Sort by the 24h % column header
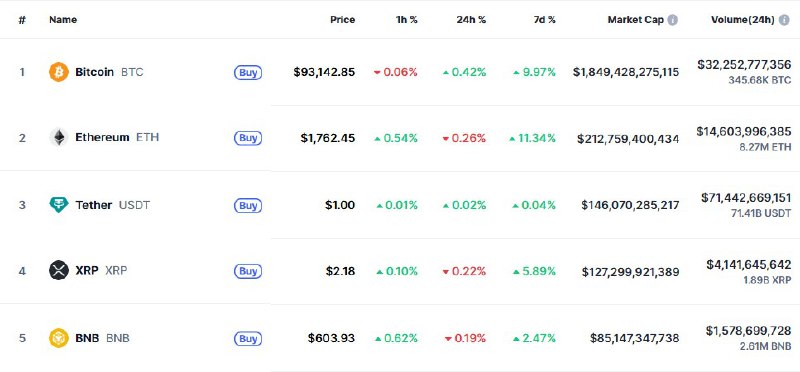This screenshot has width=800, height=372. click(471, 20)
